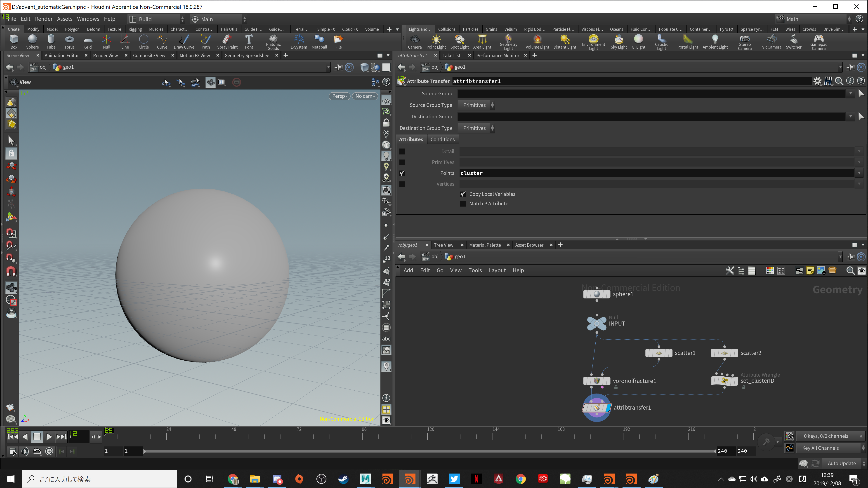Screen dimensions: 868x488
Task: Uncheck the Copy Local Variables checkbox
Action: click(x=463, y=194)
